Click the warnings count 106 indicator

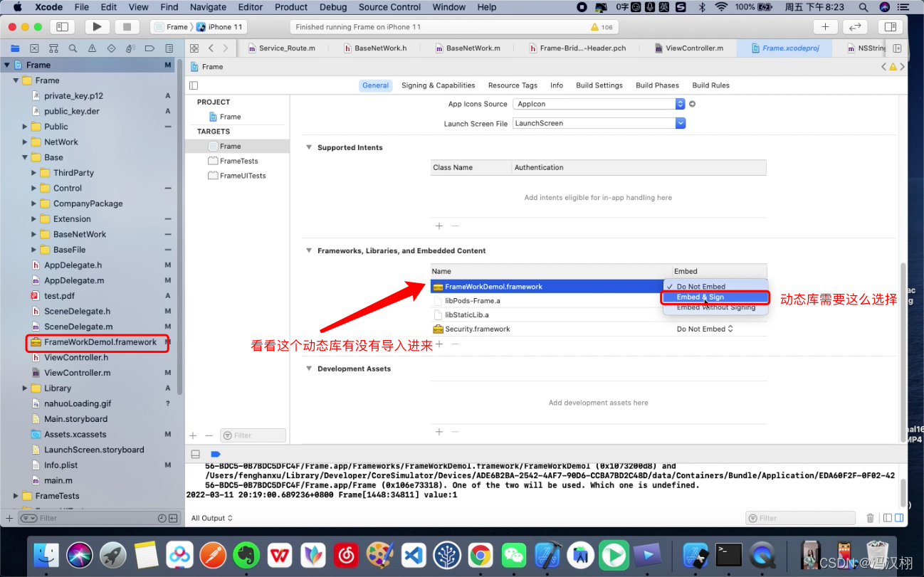602,27
